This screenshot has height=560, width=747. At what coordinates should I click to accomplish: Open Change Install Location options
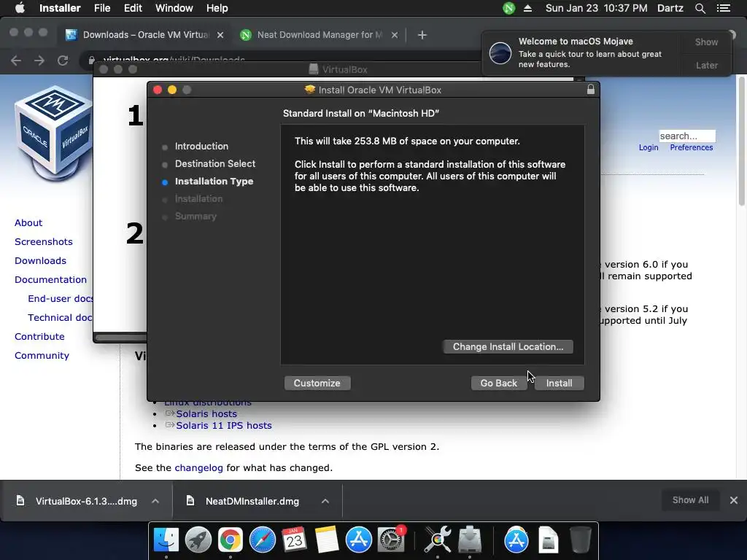pos(508,346)
